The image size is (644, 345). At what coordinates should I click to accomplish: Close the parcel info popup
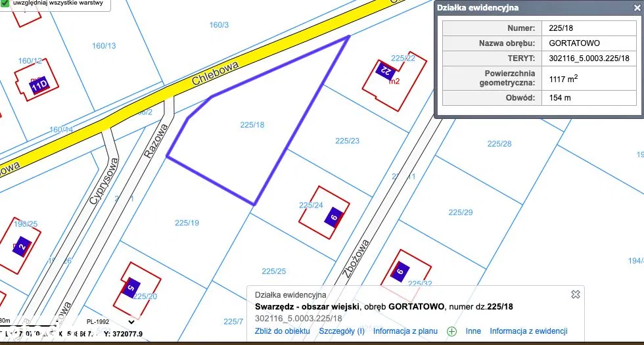[x=575, y=294]
